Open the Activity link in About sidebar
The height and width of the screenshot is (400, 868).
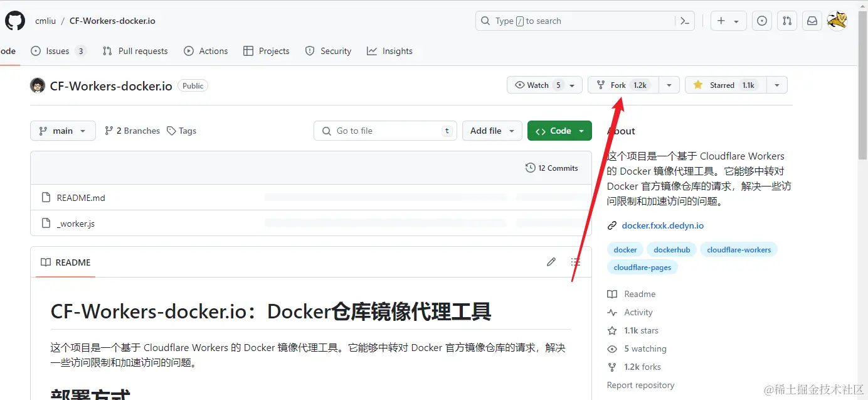click(630, 312)
